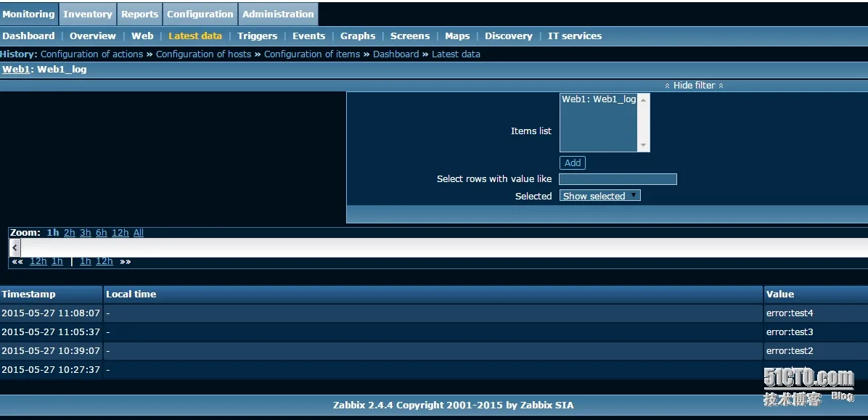Open the Show selected dropdown
868x420 pixels.
coord(600,196)
